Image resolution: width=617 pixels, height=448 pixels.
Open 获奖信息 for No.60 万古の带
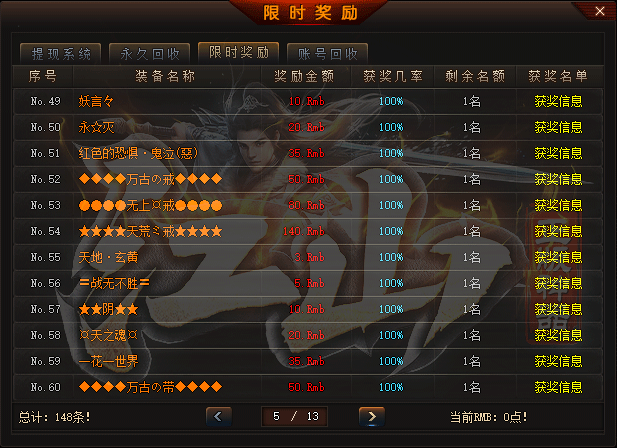[558, 387]
